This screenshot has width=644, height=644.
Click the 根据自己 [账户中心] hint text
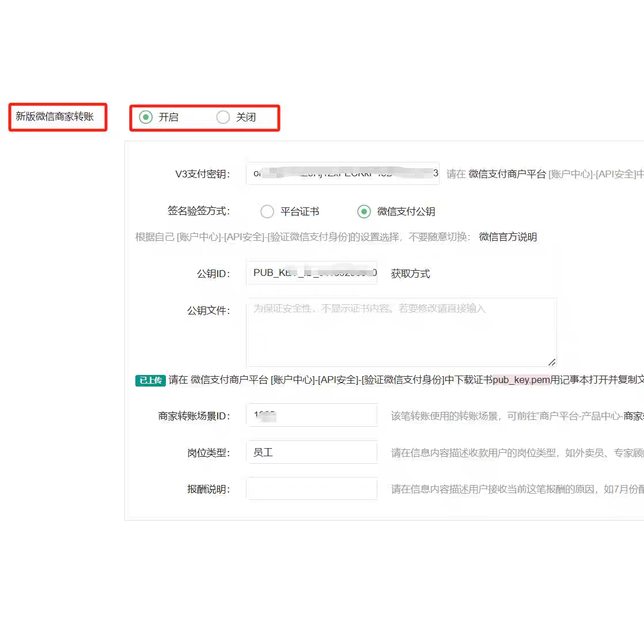(x=303, y=237)
